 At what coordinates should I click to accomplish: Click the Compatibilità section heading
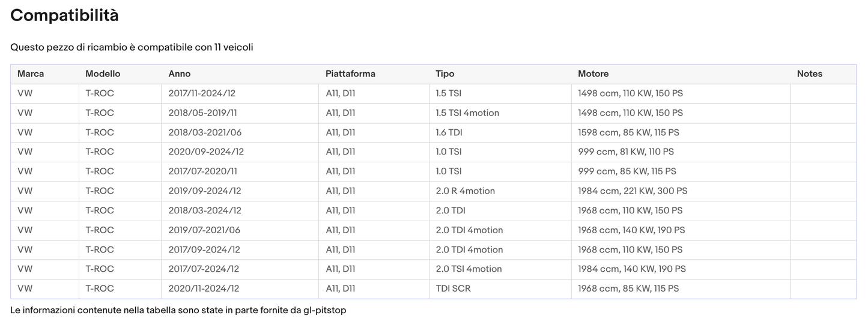(64, 16)
